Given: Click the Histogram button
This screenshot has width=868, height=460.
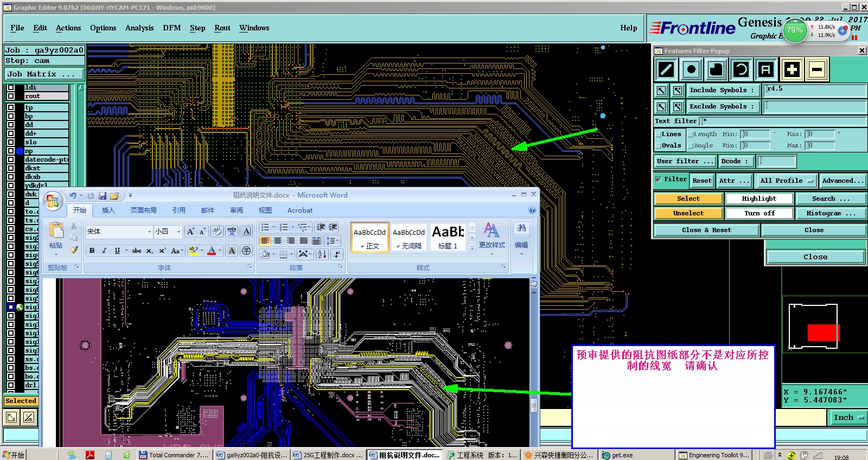Looking at the screenshot, I should pos(831,213).
